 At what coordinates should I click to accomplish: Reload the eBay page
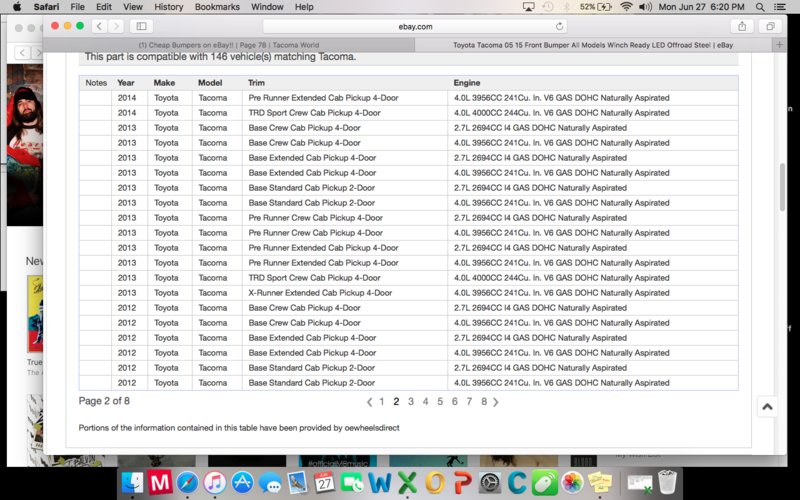tap(559, 26)
